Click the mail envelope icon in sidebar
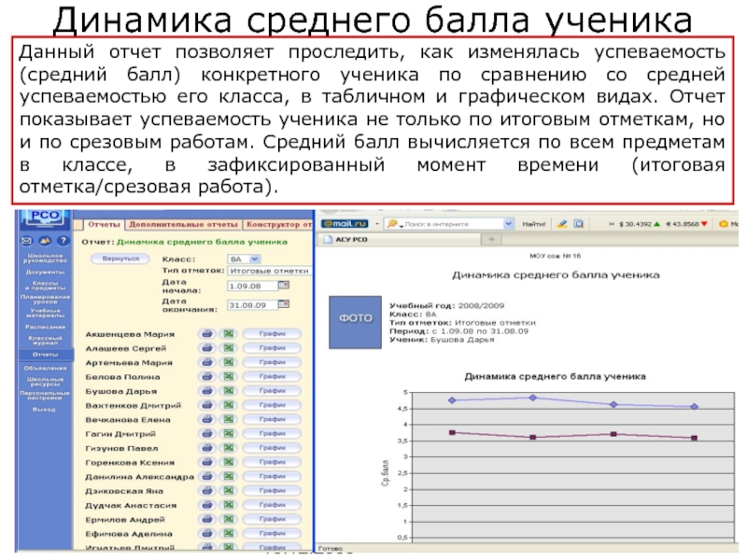Viewport: 747px width, 560px height. pos(27,241)
